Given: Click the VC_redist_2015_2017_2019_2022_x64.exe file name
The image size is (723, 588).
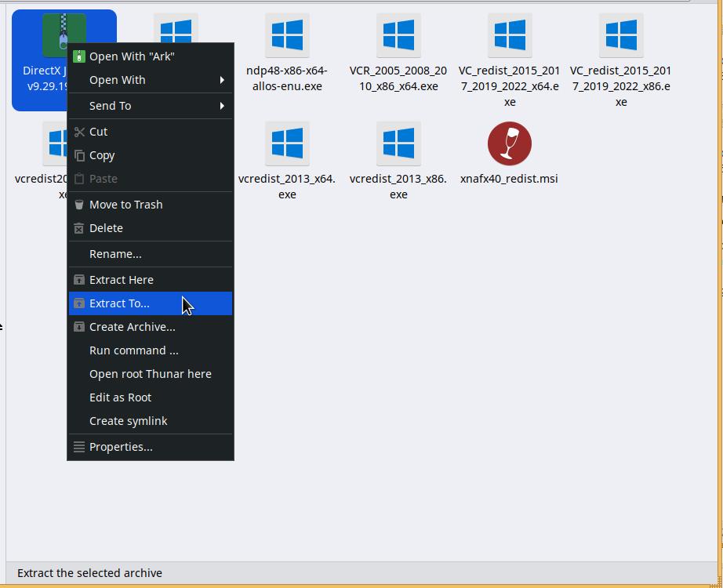Looking at the screenshot, I should point(510,86).
